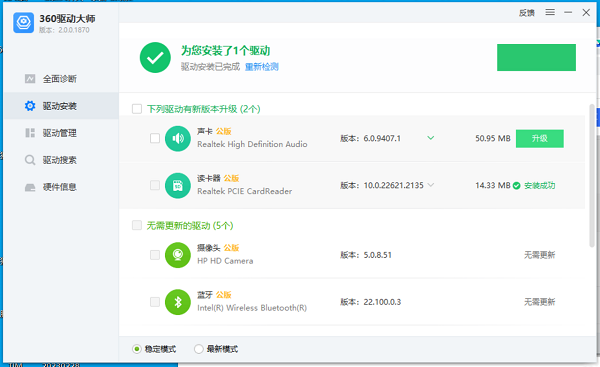Viewport: 600px width, 367px height.
Task: Click the 公版 tag next to 声卡
Action: (223, 131)
